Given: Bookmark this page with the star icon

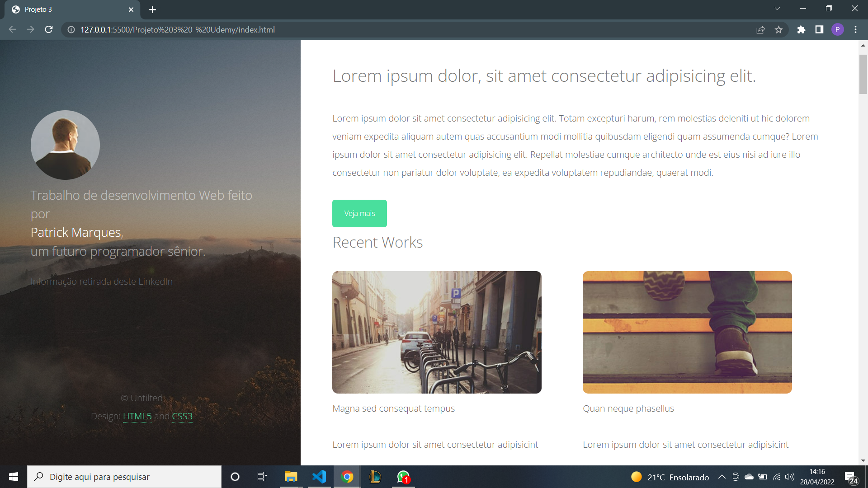Looking at the screenshot, I should coord(778,30).
